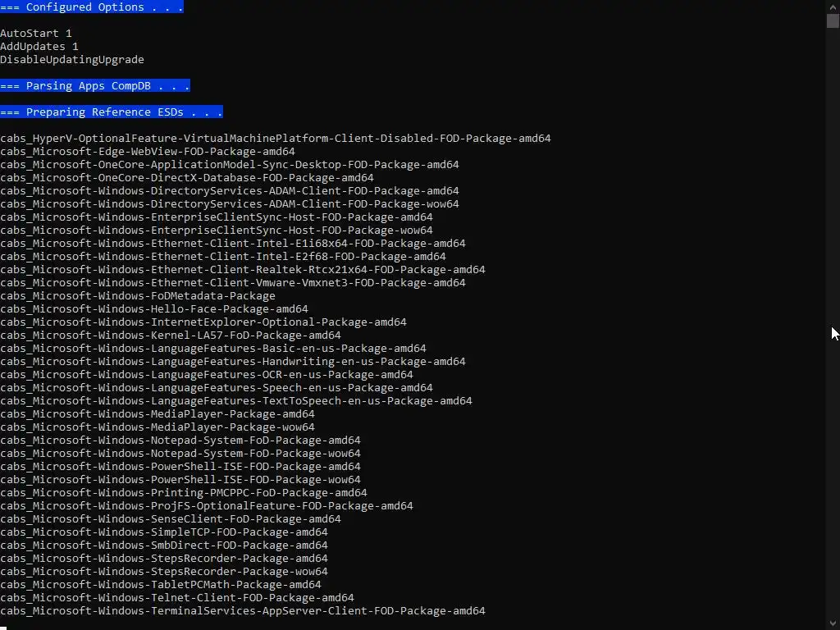Click the MediaPlayer-Package wow64 line
Image resolution: width=840 pixels, height=630 pixels.
click(157, 427)
